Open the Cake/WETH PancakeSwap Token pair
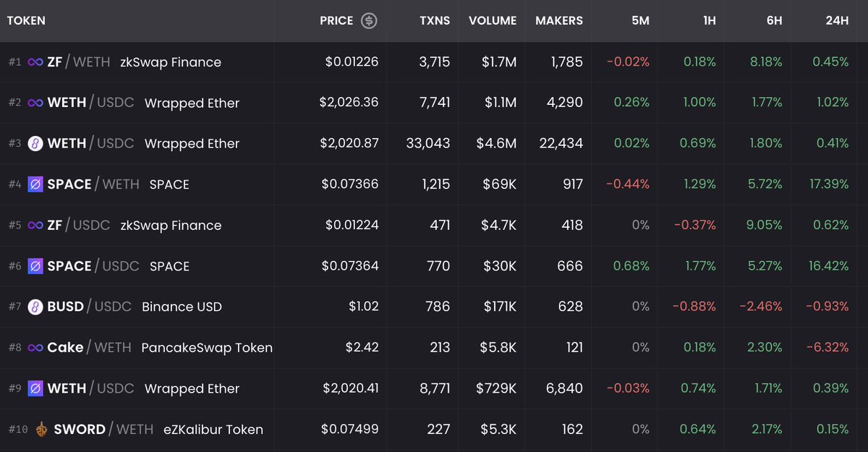Screen dimensions: 868x452 pyautogui.click(x=434, y=348)
